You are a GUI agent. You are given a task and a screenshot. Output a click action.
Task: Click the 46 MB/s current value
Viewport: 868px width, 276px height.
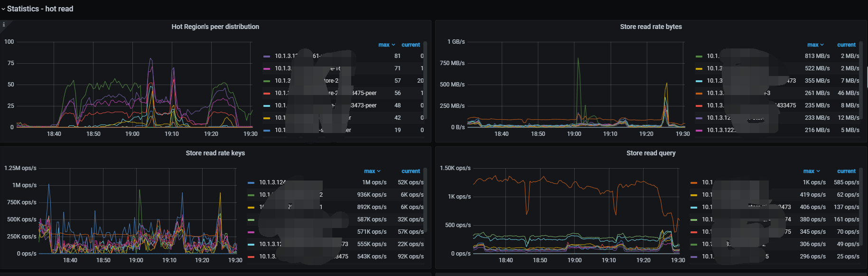coord(849,93)
